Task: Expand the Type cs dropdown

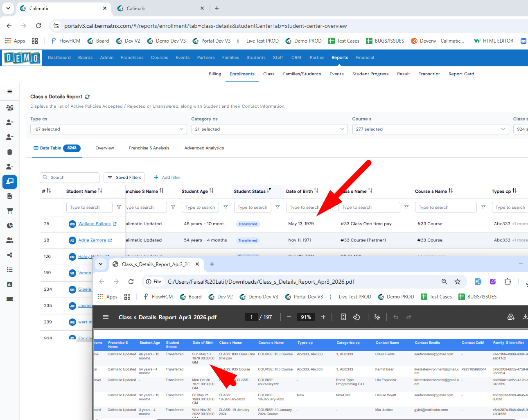Action: 108,129
